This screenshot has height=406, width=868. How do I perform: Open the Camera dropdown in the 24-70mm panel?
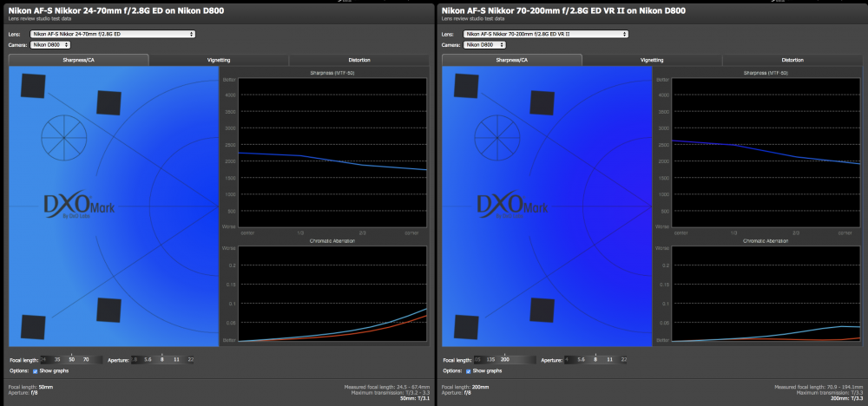coord(50,45)
